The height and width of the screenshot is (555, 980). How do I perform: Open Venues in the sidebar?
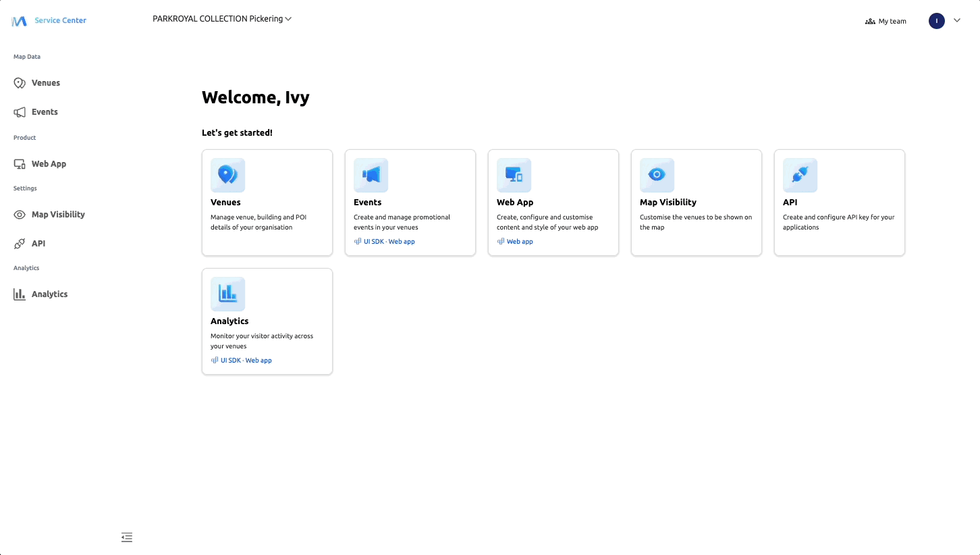[46, 83]
